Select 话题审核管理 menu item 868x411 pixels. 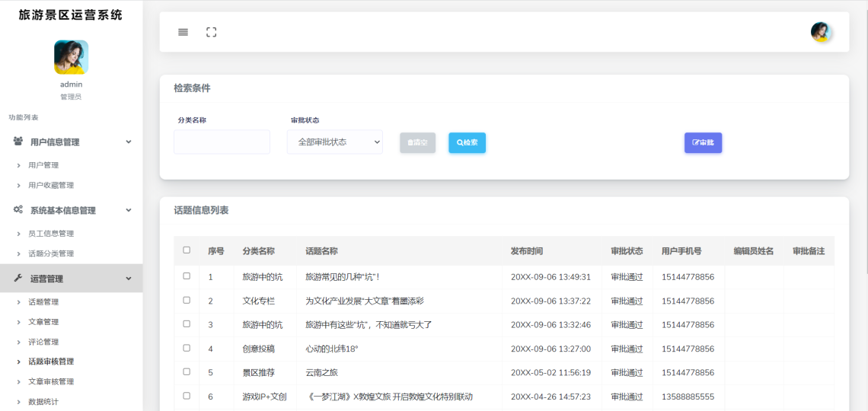(51, 362)
